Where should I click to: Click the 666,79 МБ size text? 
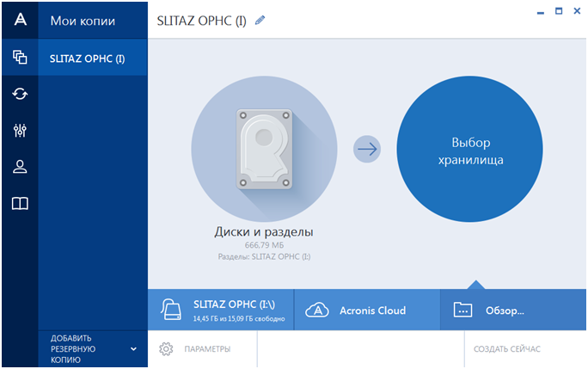pos(265,245)
